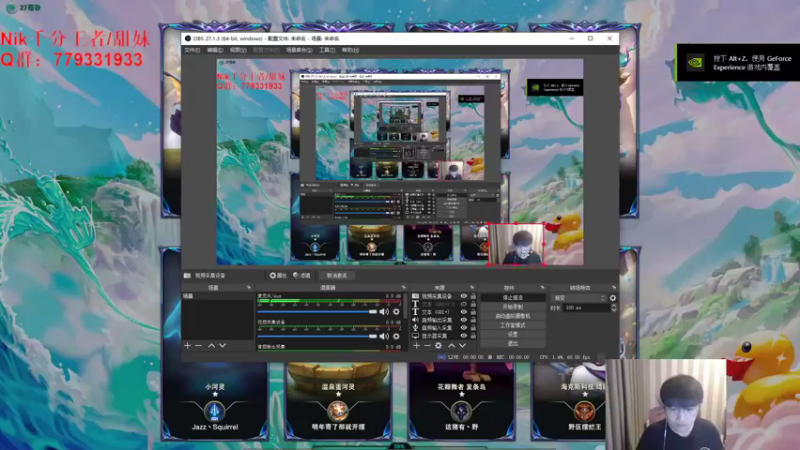Screen dimensions: 800x450
Task: Open the 场景集合(S) menu
Action: coord(299,50)
